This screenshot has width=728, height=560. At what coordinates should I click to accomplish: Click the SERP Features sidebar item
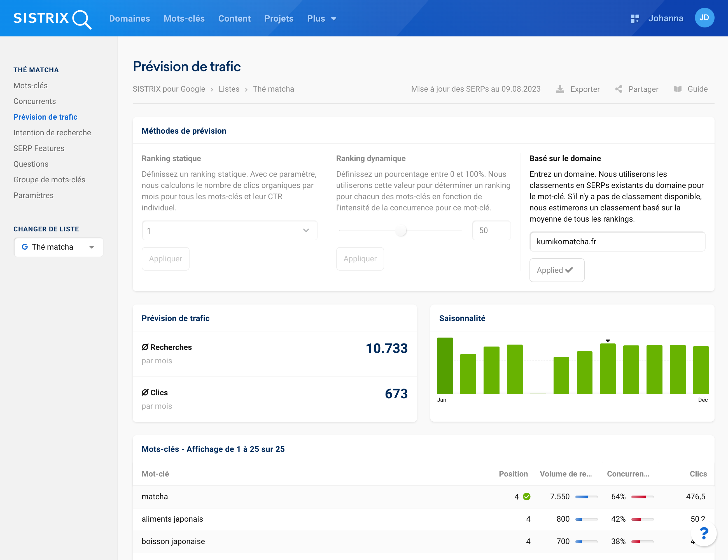coord(39,148)
